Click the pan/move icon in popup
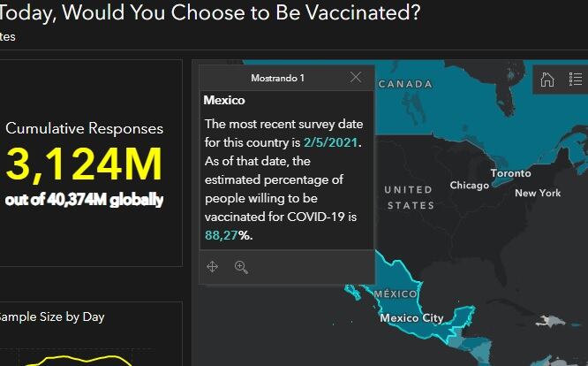The height and width of the screenshot is (366, 588). point(213,267)
